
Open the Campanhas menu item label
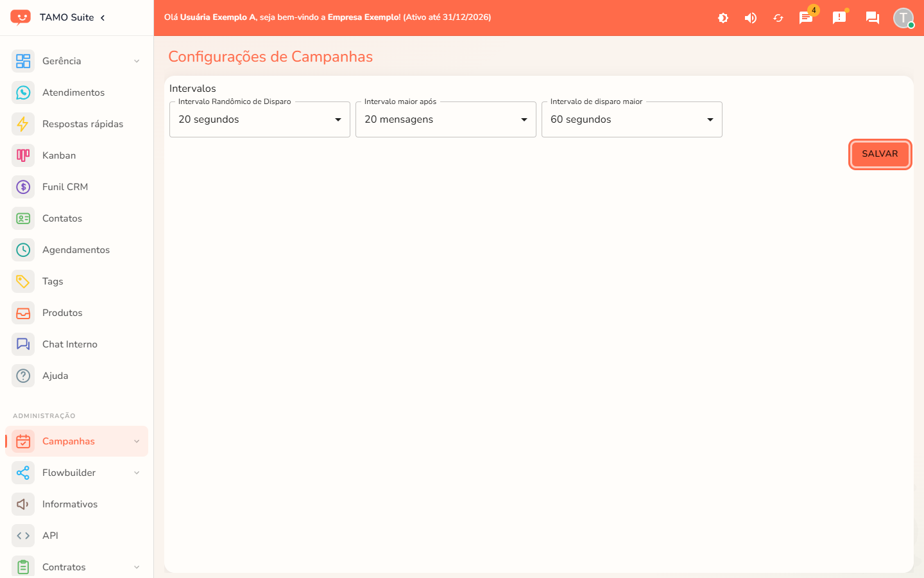[69, 441]
